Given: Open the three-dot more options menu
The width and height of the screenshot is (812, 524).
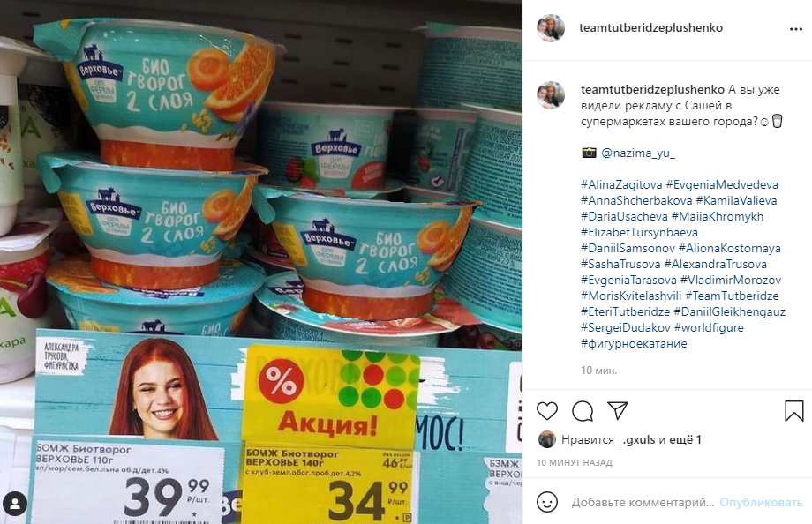Looking at the screenshot, I should click(796, 29).
